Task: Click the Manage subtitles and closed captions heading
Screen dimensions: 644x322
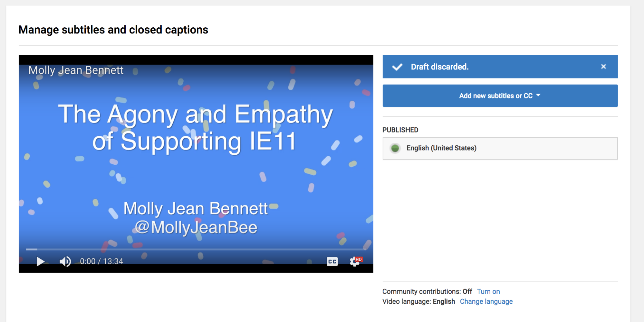Action: click(113, 30)
